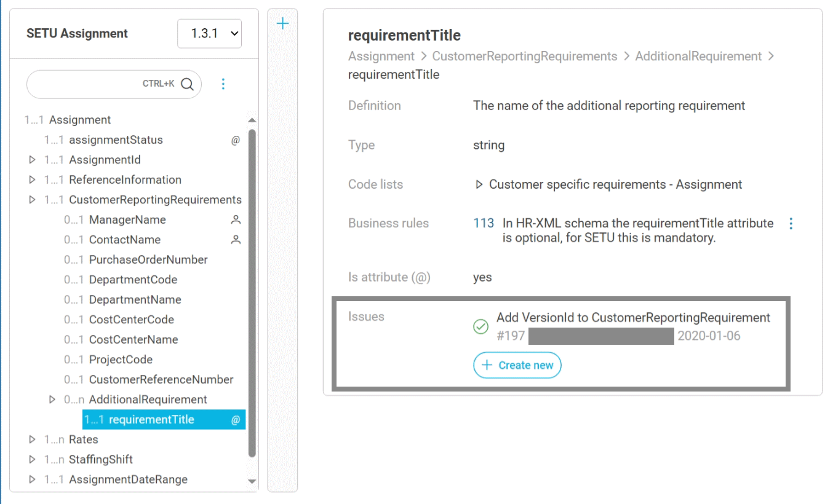Click the type value 'string'

489,145
